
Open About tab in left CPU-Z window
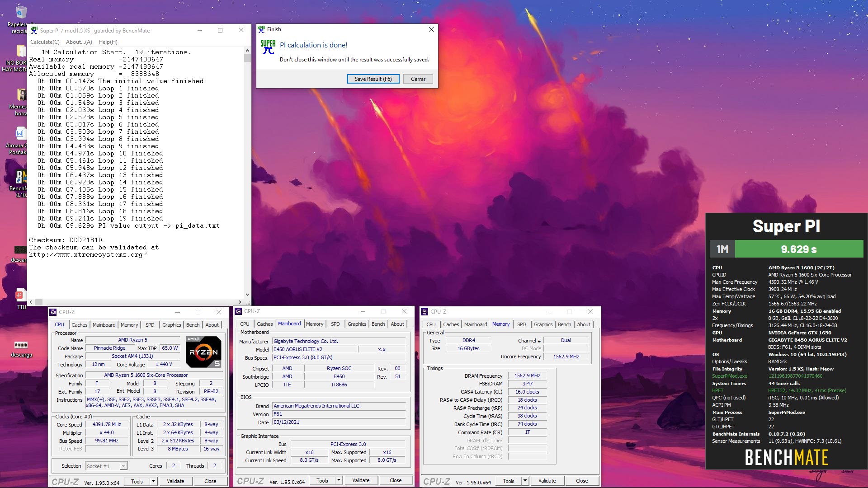pos(212,325)
